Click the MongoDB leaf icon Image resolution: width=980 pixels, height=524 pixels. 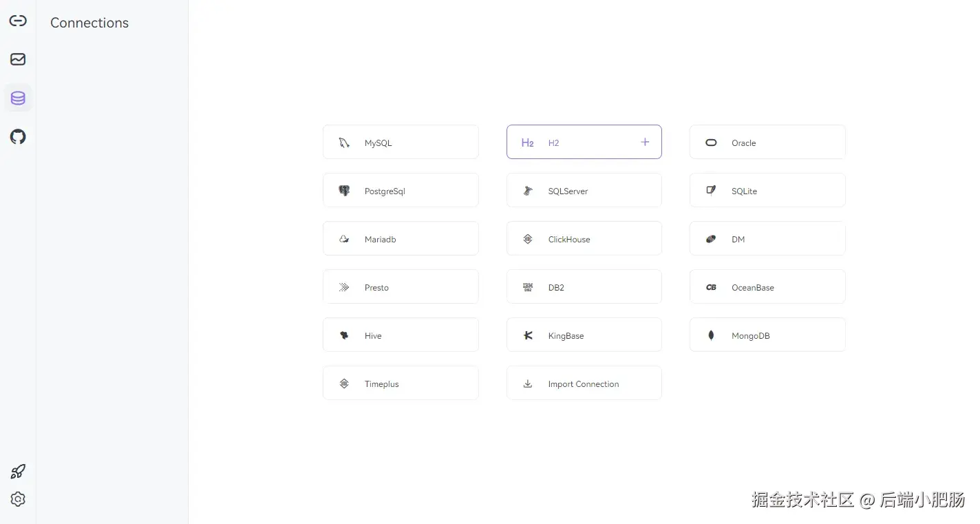(x=711, y=335)
